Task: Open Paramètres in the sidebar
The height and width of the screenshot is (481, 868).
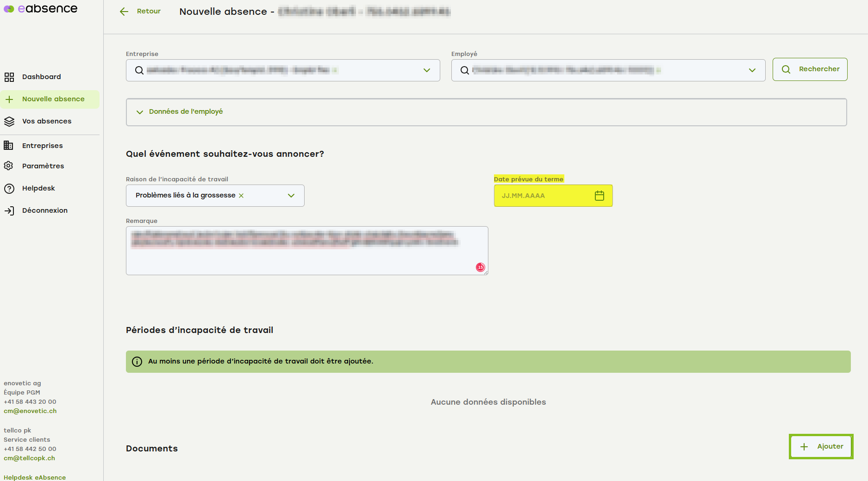Action: [x=43, y=166]
